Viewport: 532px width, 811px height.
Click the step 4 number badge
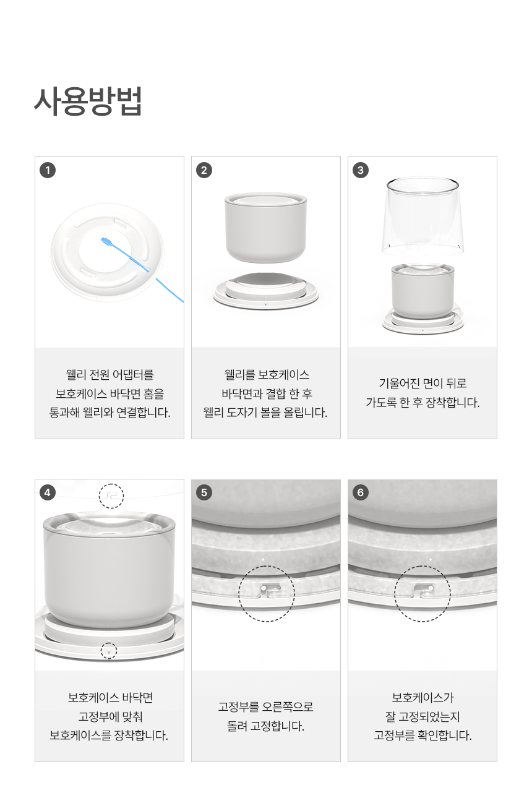(x=48, y=492)
